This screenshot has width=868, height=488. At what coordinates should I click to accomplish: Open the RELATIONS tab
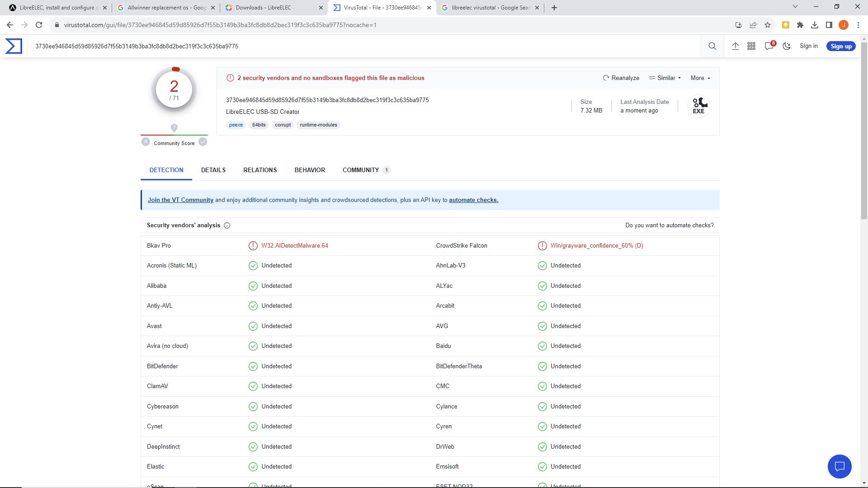[x=260, y=170]
